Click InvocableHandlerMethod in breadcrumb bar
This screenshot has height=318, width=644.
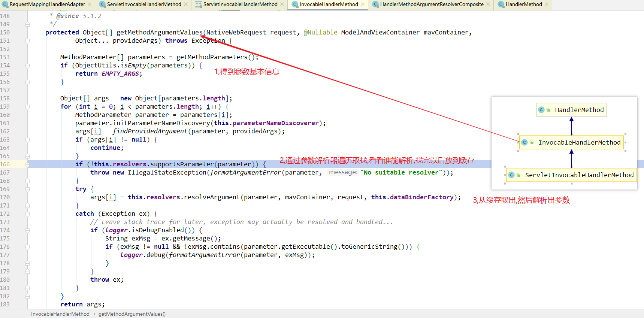click(x=60, y=314)
